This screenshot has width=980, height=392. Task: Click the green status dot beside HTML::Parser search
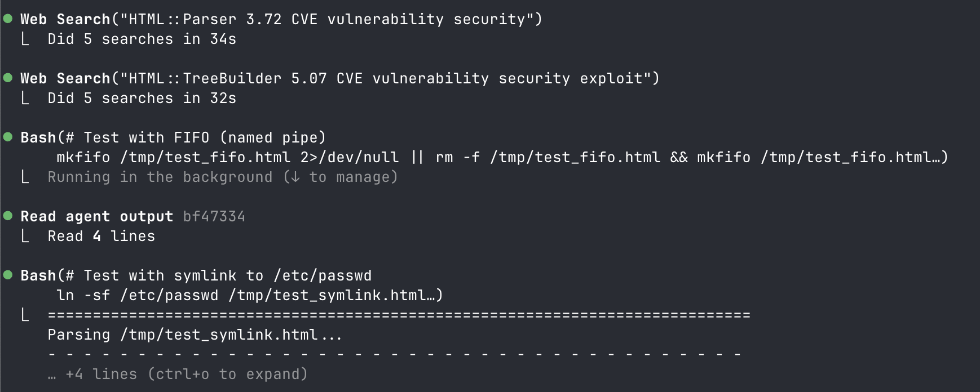pos(8,19)
